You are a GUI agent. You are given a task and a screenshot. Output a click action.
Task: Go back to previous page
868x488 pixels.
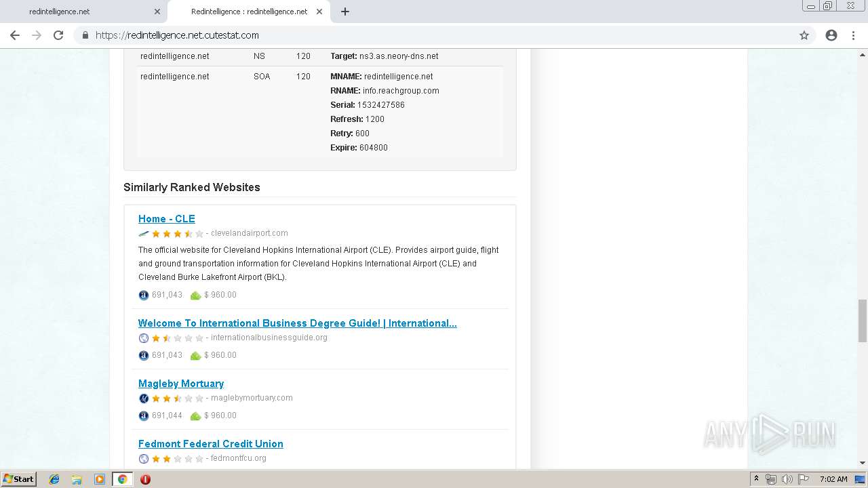(15, 35)
